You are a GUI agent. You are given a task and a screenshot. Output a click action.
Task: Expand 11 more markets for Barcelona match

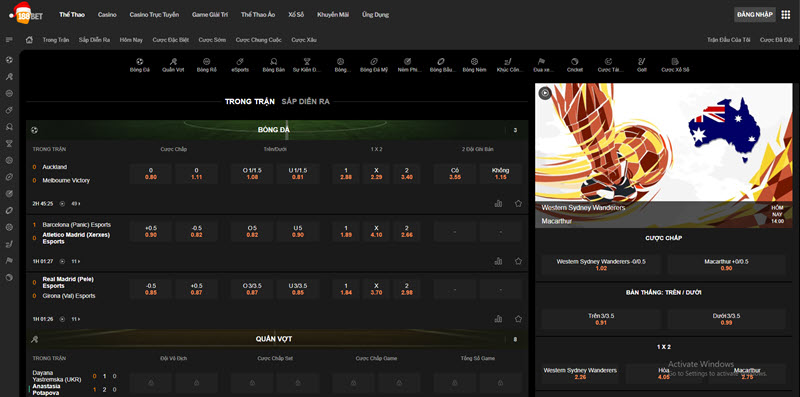(x=76, y=261)
